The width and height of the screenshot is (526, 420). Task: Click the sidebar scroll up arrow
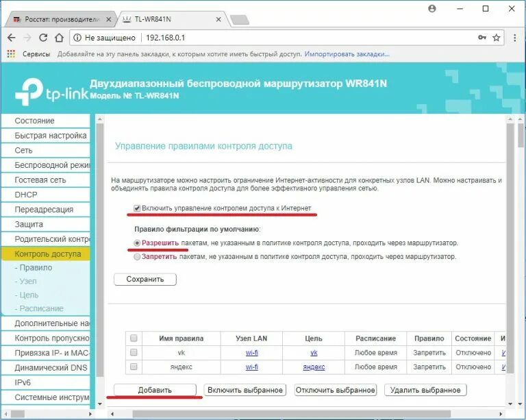point(99,119)
